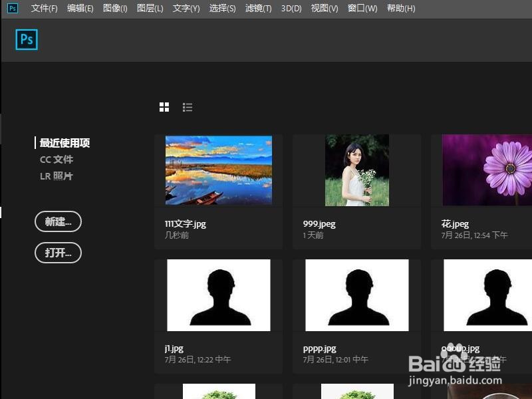Image resolution: width=532 pixels, height=399 pixels.
Task: Open the 窗口(W) menu
Action: [x=362, y=8]
